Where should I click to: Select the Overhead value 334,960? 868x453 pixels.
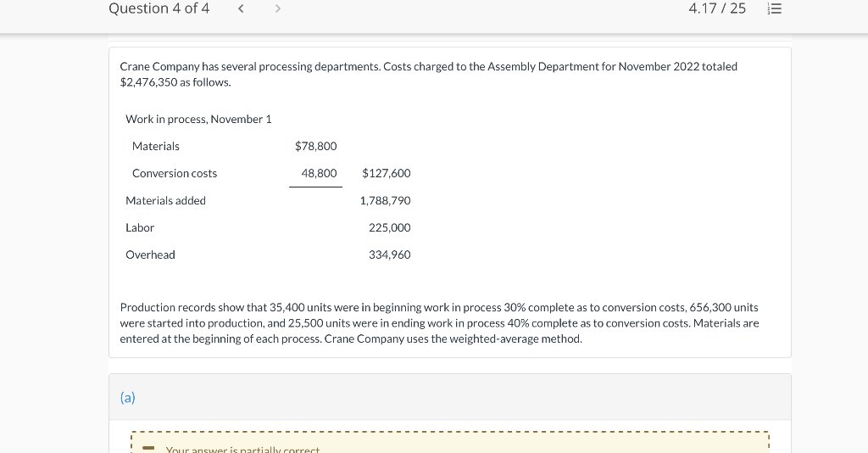390,254
